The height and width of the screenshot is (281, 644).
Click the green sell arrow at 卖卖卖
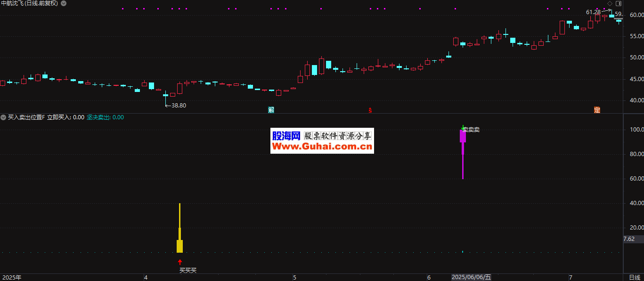[x=463, y=127]
